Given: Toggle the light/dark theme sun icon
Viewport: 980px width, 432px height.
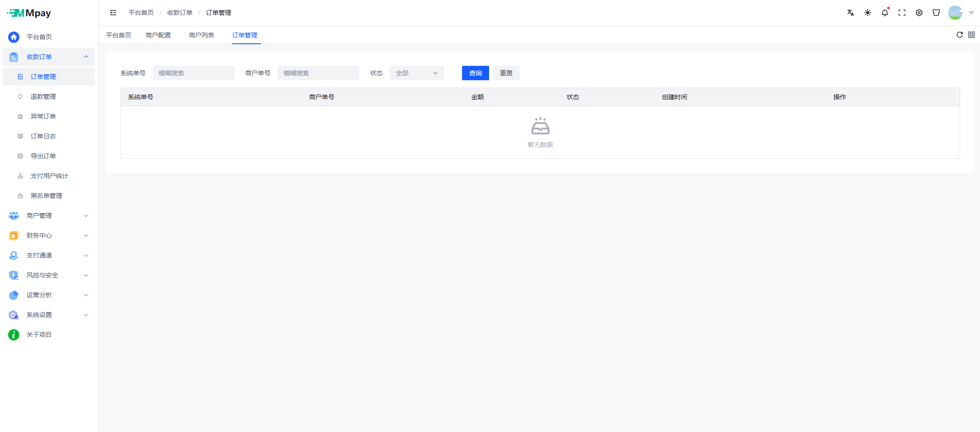Looking at the screenshot, I should (867, 13).
